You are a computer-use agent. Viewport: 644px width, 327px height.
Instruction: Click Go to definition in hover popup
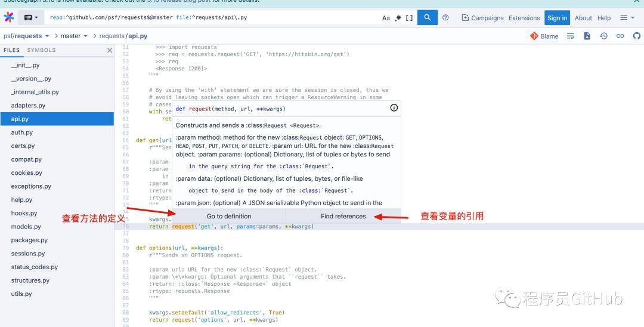click(x=229, y=216)
